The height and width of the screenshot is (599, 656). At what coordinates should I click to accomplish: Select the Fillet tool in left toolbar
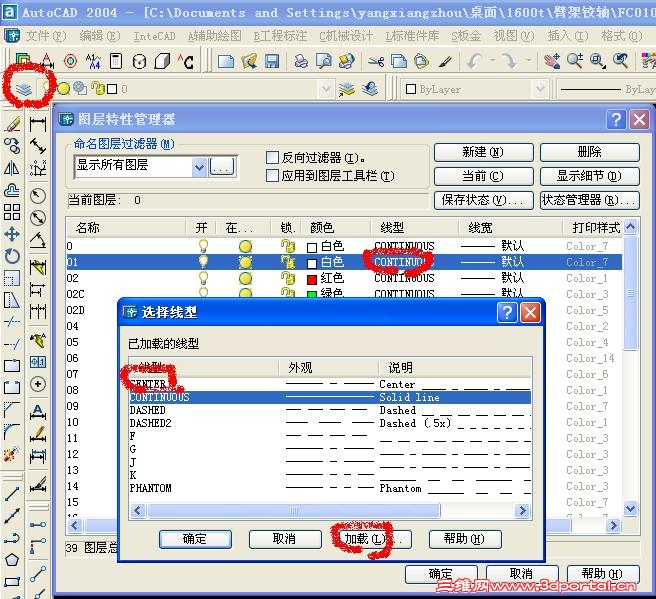(x=12, y=432)
